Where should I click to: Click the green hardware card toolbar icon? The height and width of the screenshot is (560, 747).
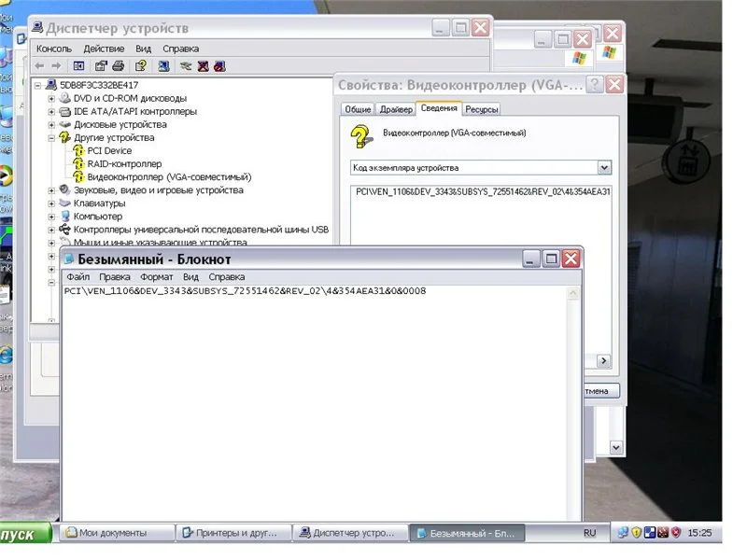coord(186,66)
